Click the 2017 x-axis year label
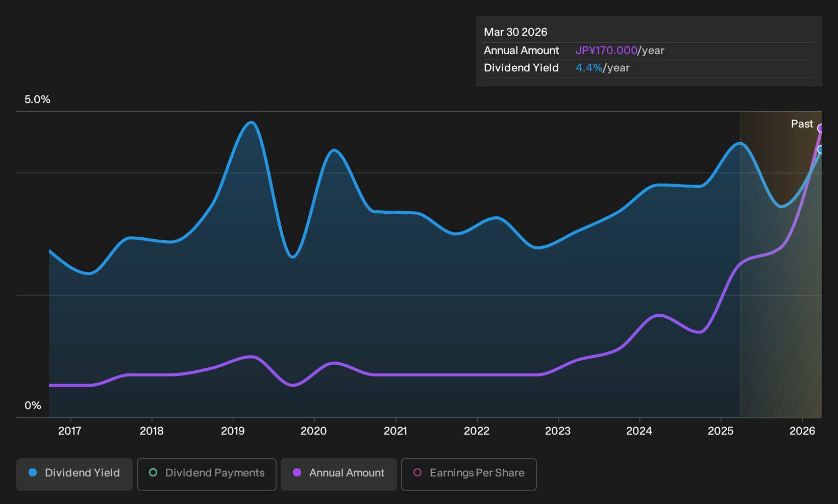 coord(70,431)
